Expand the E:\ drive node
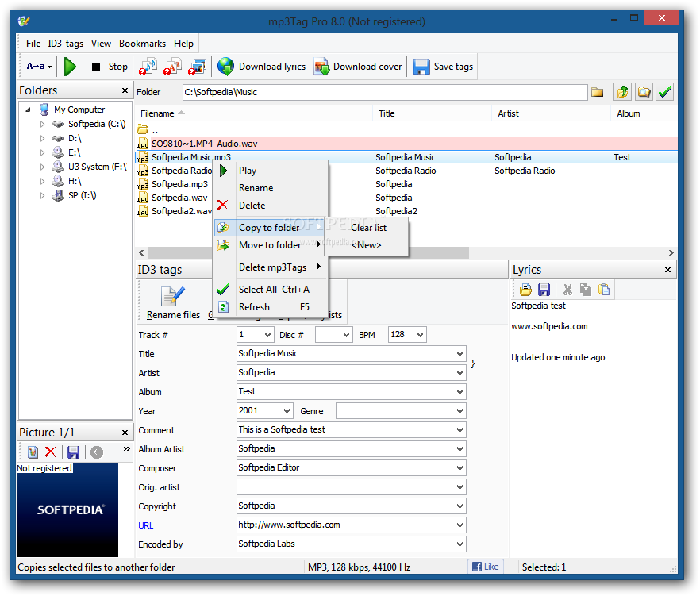 (x=42, y=152)
